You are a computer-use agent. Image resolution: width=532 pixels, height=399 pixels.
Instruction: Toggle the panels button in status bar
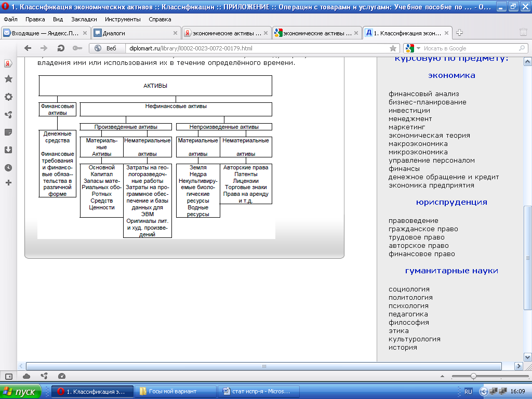coord(8,376)
